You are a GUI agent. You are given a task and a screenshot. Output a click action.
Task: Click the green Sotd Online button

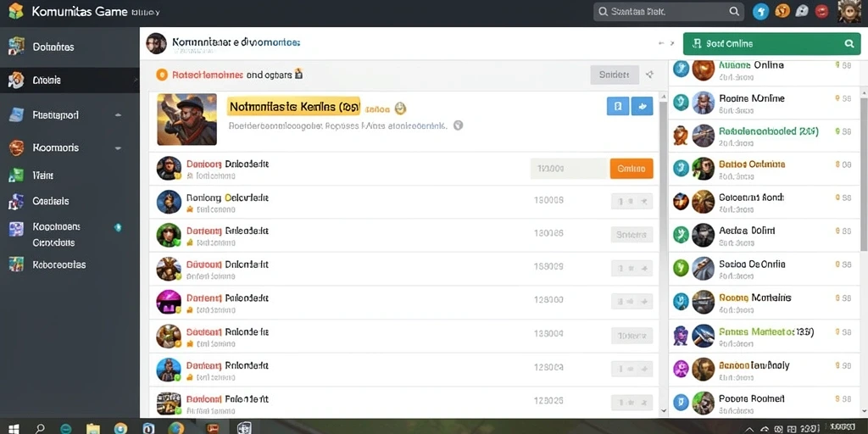(x=771, y=43)
